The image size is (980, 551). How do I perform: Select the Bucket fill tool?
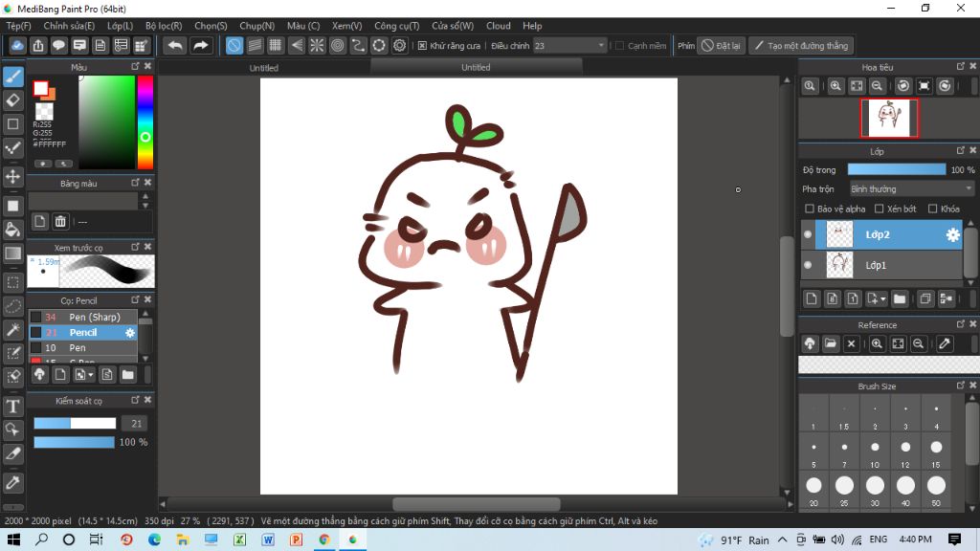[13, 230]
